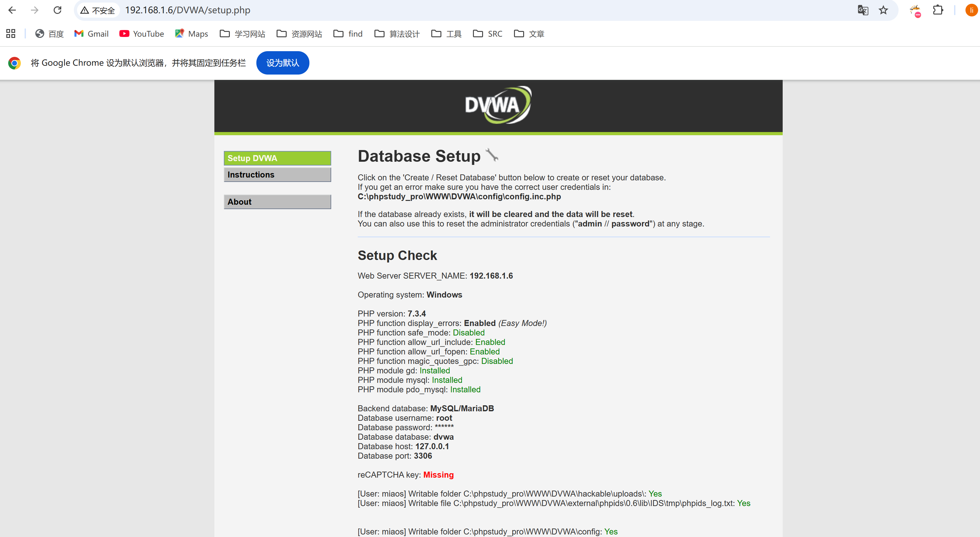The width and height of the screenshot is (980, 537).
Task: Open the Instructions menu item
Action: tap(277, 175)
